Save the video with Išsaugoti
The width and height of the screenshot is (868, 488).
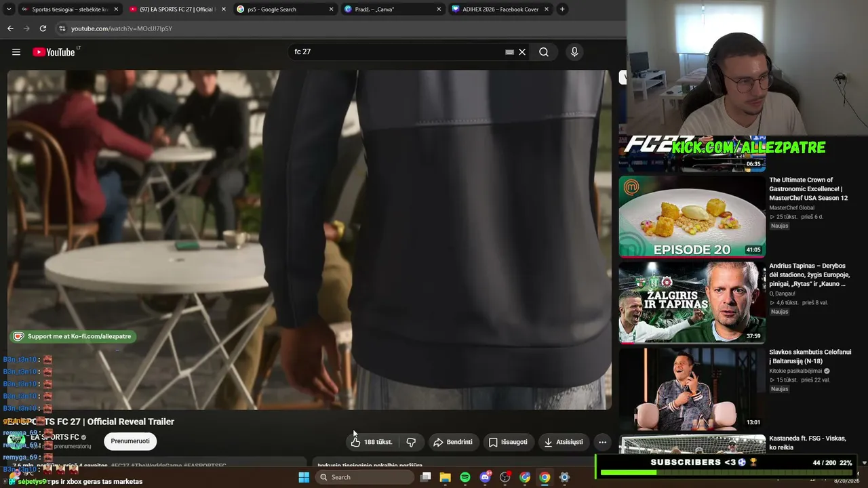pos(508,442)
